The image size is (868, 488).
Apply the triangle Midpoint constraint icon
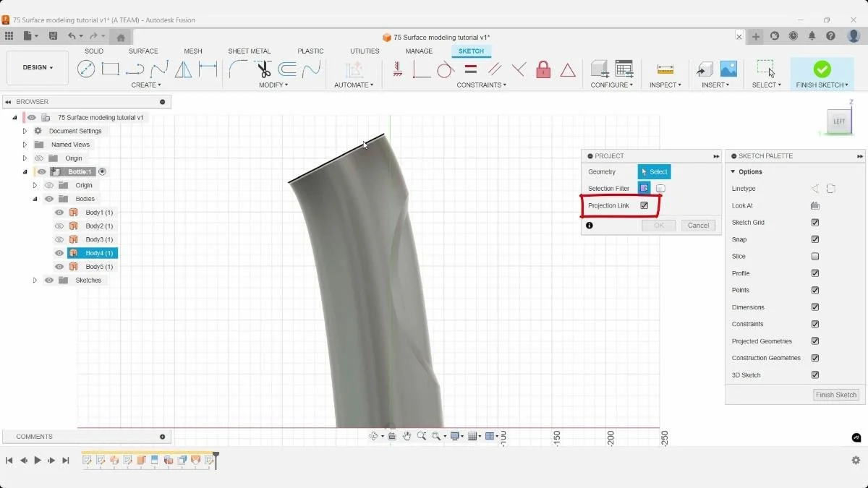coord(568,69)
